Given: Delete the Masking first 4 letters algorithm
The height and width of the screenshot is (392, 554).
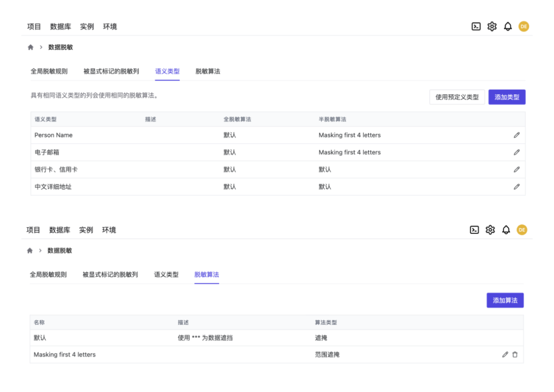Looking at the screenshot, I should point(515,355).
